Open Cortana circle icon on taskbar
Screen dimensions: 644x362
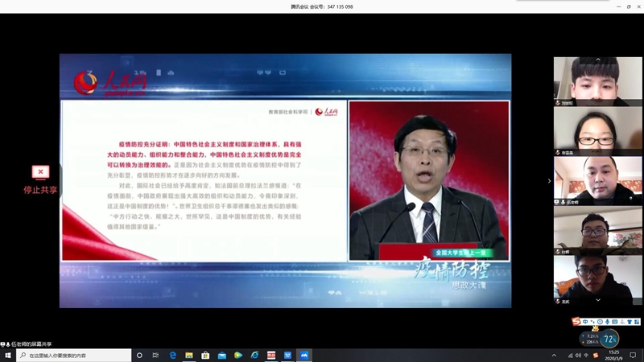(x=139, y=356)
